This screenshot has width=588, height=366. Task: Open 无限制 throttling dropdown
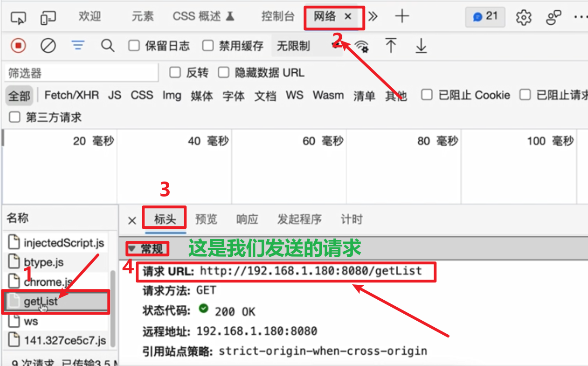coord(306,46)
